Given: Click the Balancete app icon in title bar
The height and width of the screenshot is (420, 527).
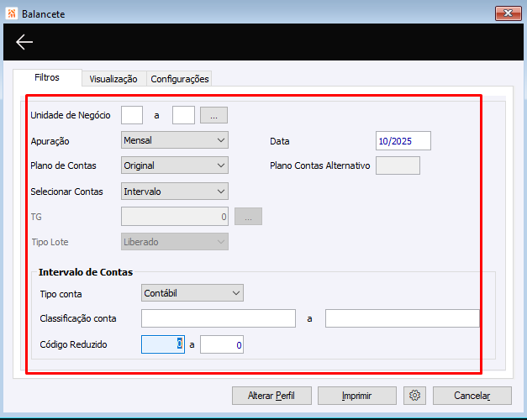Looking at the screenshot, I should (12, 13).
